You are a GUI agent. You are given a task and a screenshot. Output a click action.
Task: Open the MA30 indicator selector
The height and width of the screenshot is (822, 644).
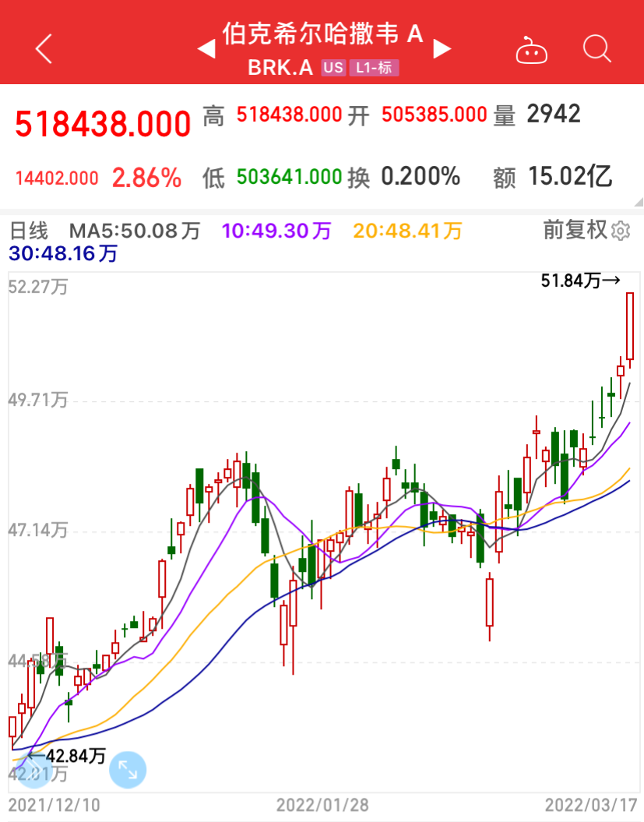pyautogui.click(x=61, y=253)
